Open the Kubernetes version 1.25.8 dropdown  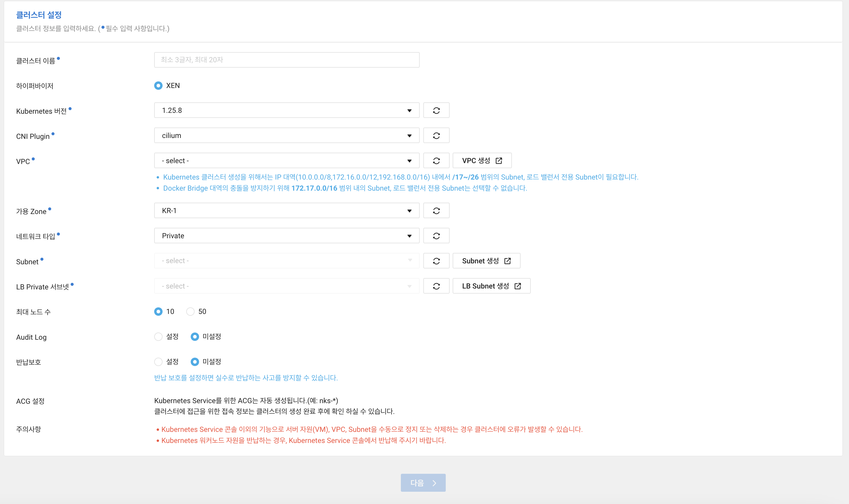(286, 110)
